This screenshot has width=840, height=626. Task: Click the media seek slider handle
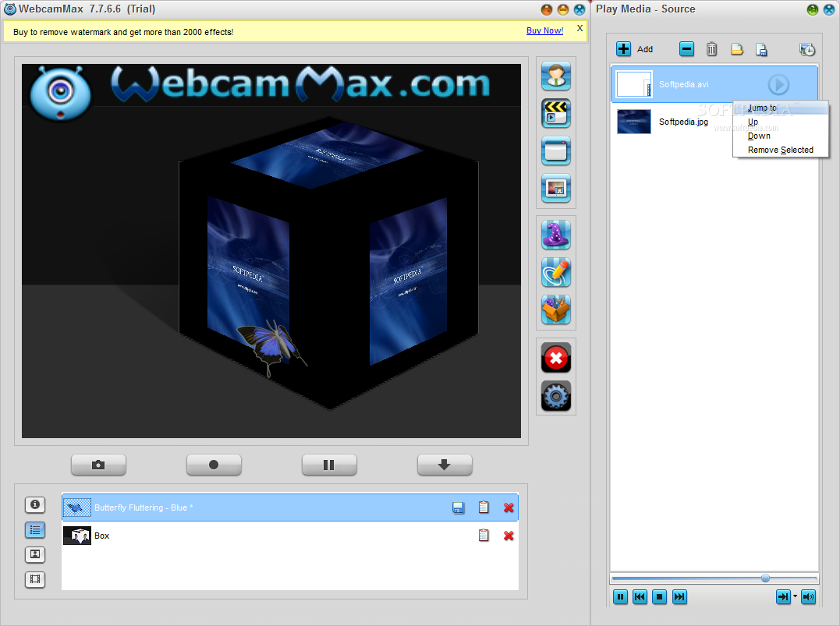coord(765,578)
